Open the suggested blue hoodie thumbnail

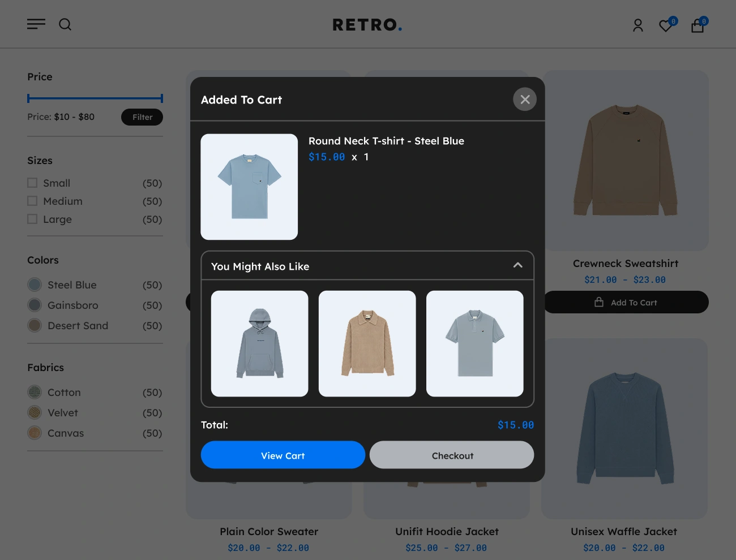coord(260,343)
